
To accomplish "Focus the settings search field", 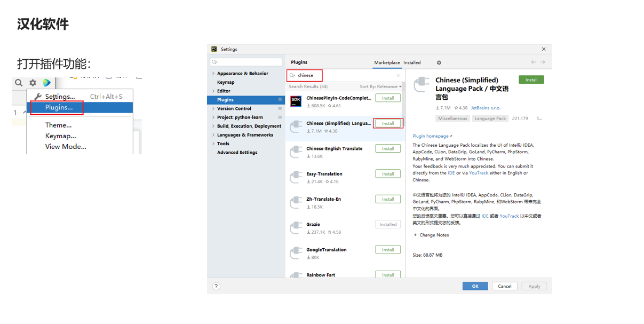I will click(x=246, y=62).
